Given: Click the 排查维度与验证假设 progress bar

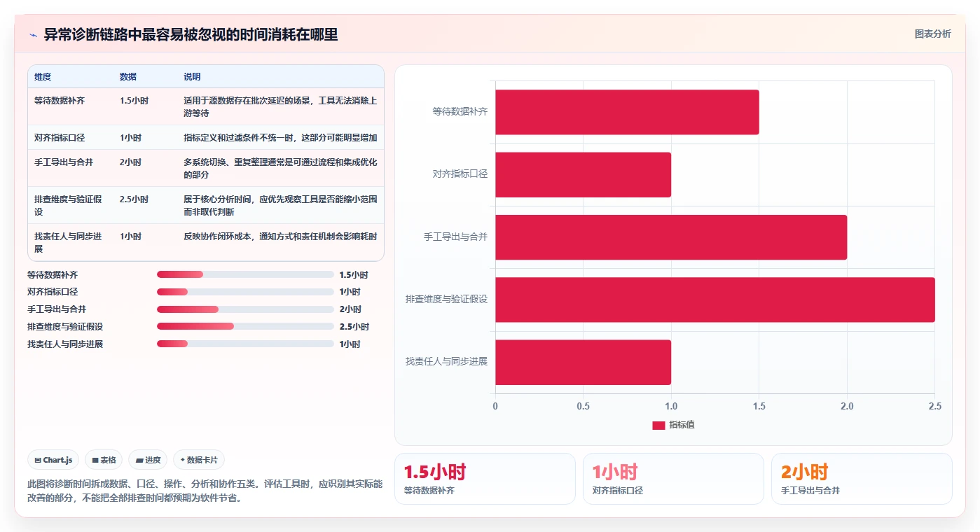Looking at the screenshot, I should click(245, 326).
